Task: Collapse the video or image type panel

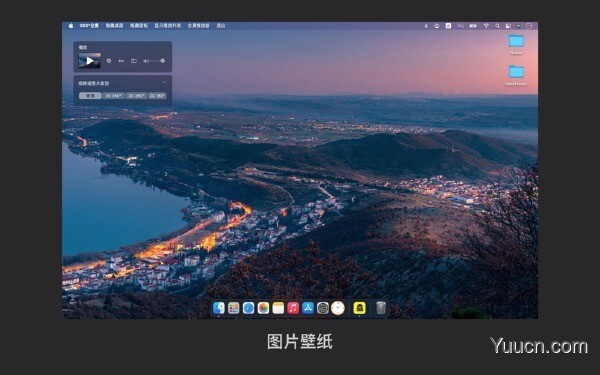Action: pyautogui.click(x=165, y=82)
